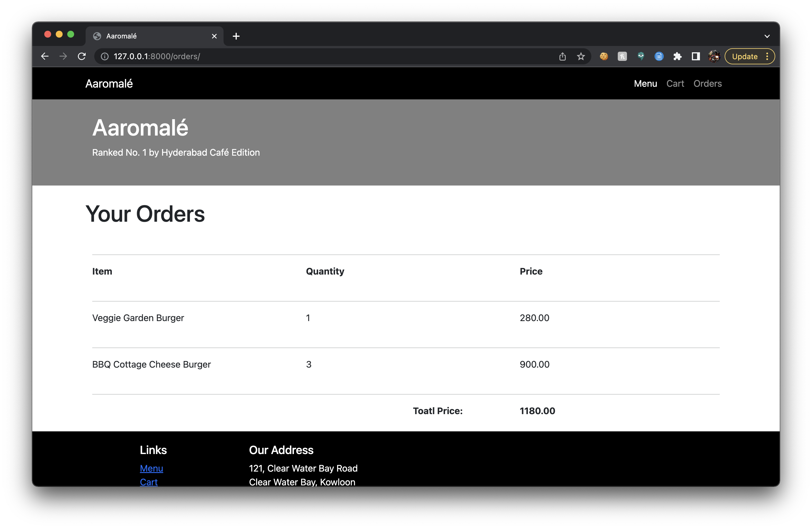This screenshot has height=529, width=812.
Task: Click the 121, Clear Water Bay Road text
Action: tap(303, 468)
